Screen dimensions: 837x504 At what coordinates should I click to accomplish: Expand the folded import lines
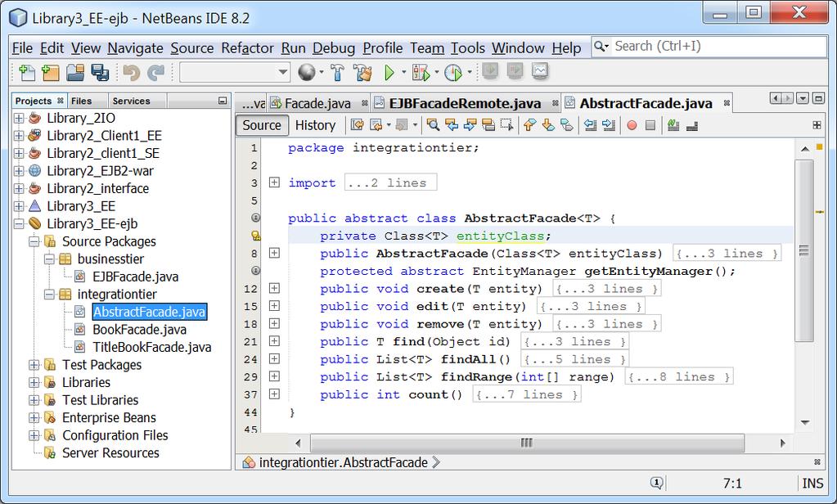point(274,182)
